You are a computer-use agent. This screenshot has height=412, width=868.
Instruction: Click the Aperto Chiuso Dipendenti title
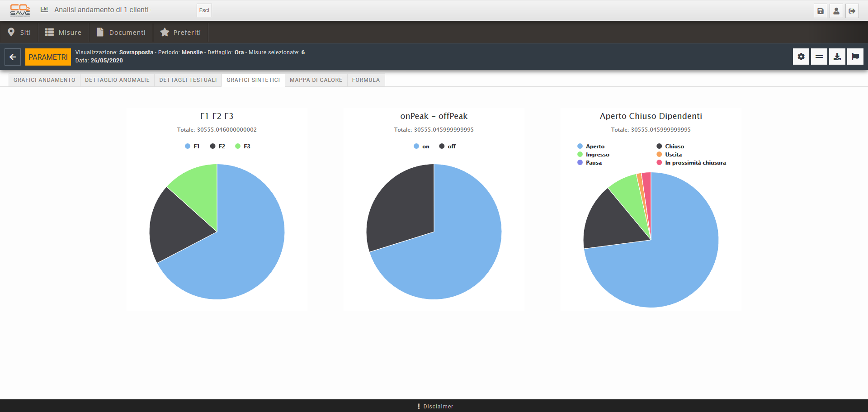coord(651,116)
